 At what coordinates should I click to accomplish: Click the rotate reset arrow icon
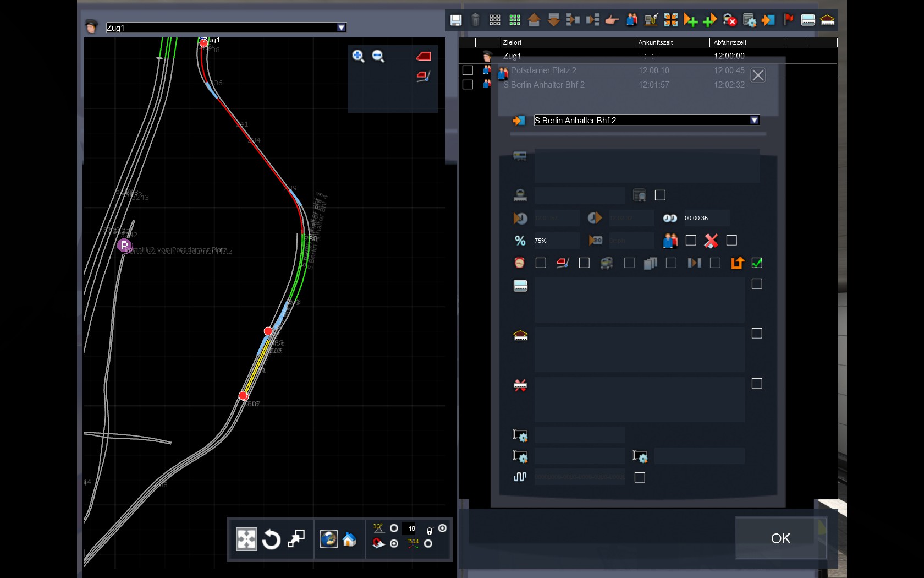click(x=271, y=539)
